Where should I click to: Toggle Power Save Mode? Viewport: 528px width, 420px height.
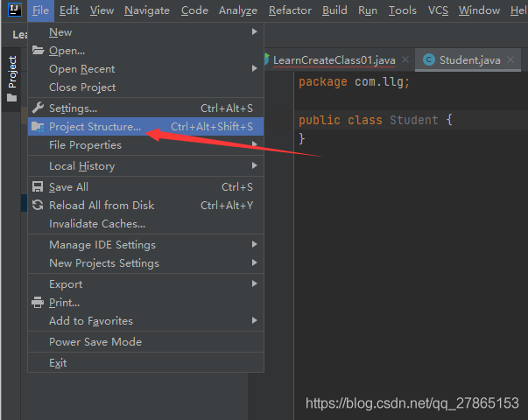coord(95,342)
